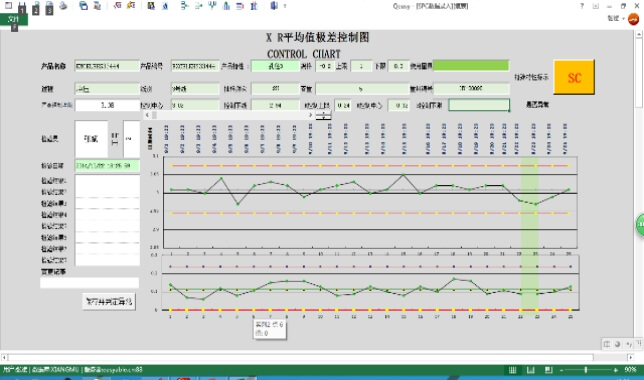The width and height of the screenshot is (644, 380).
Task: Switch to Normal view in status bar
Action: 513,370
